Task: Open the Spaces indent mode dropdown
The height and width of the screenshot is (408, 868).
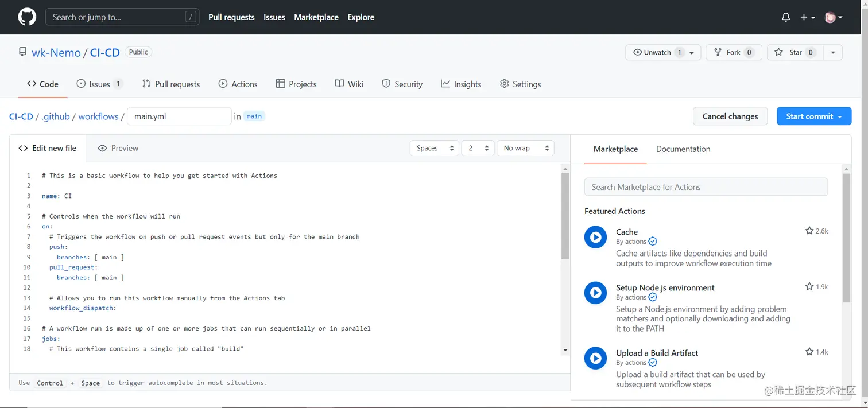Action: coord(434,148)
